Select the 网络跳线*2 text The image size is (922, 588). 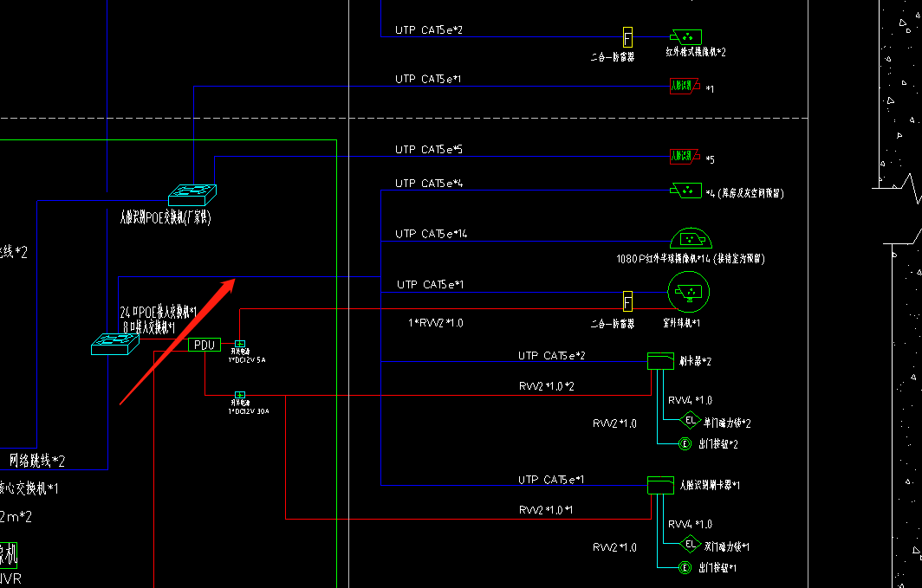37,461
